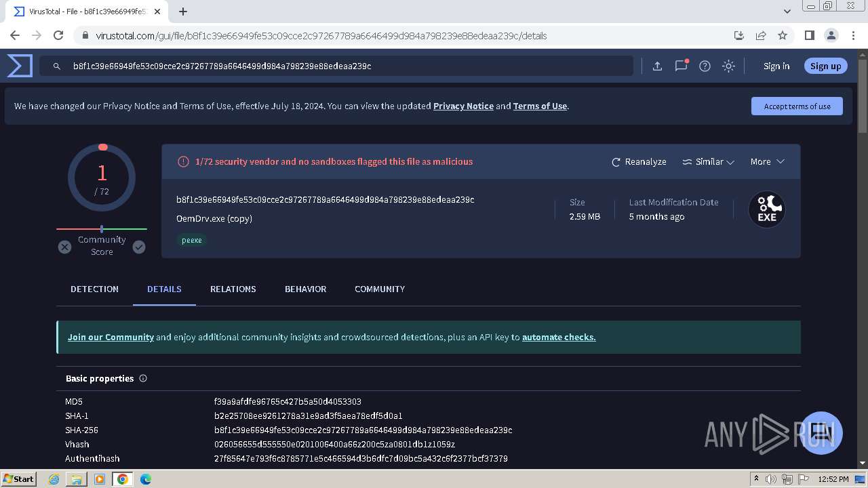This screenshot has height=488, width=868.
Task: Expand the Similar dropdown
Action: pyautogui.click(x=709, y=161)
